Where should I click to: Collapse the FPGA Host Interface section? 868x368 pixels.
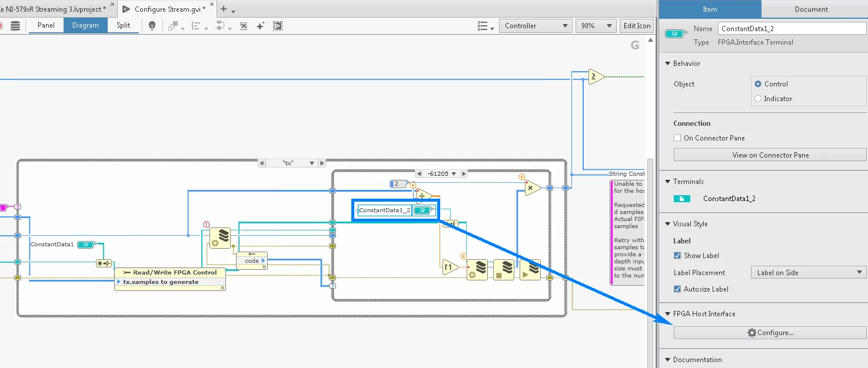[667, 314]
